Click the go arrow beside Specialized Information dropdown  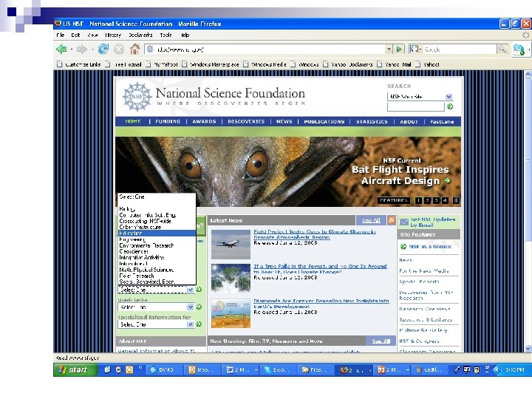pyautogui.click(x=199, y=324)
